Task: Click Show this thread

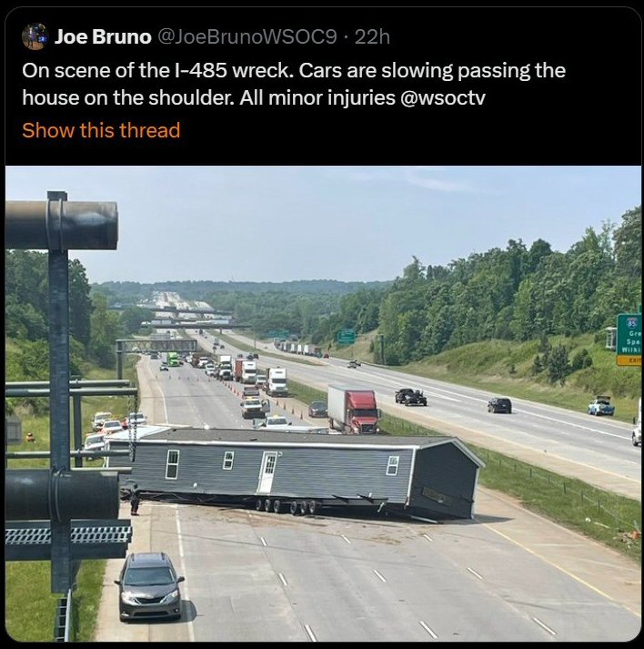Action: pyautogui.click(x=101, y=130)
